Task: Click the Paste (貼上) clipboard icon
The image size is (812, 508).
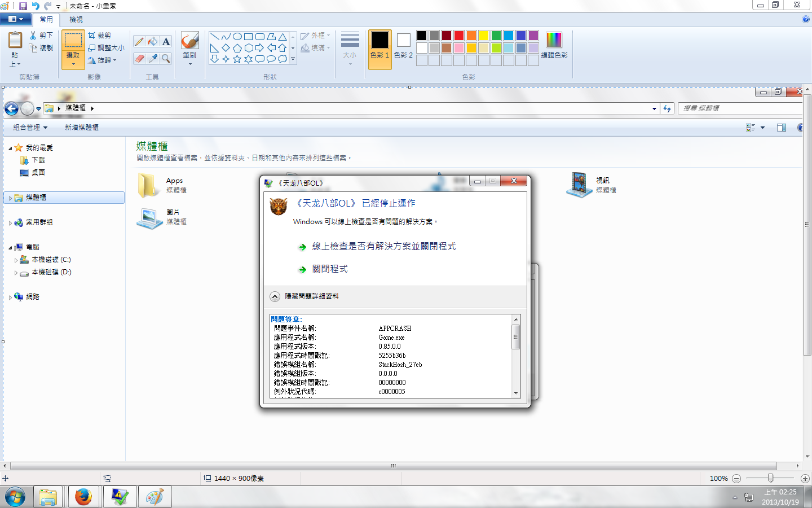Action: [15, 41]
